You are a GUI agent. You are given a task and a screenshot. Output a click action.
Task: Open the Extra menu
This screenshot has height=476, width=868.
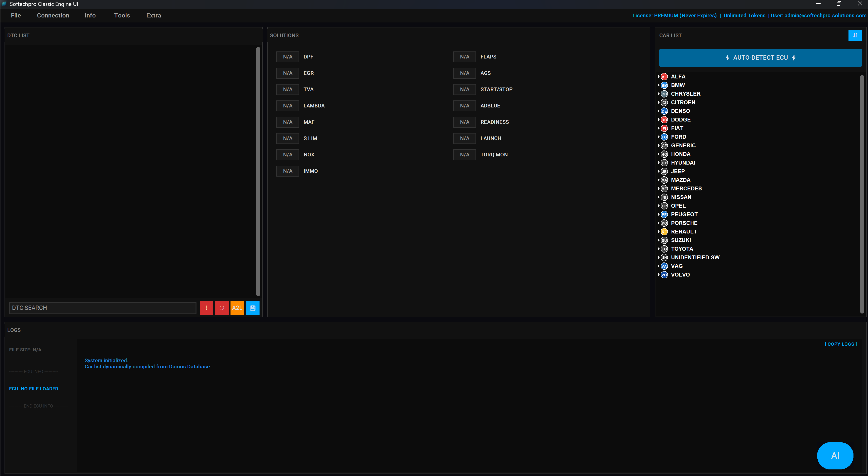[154, 15]
